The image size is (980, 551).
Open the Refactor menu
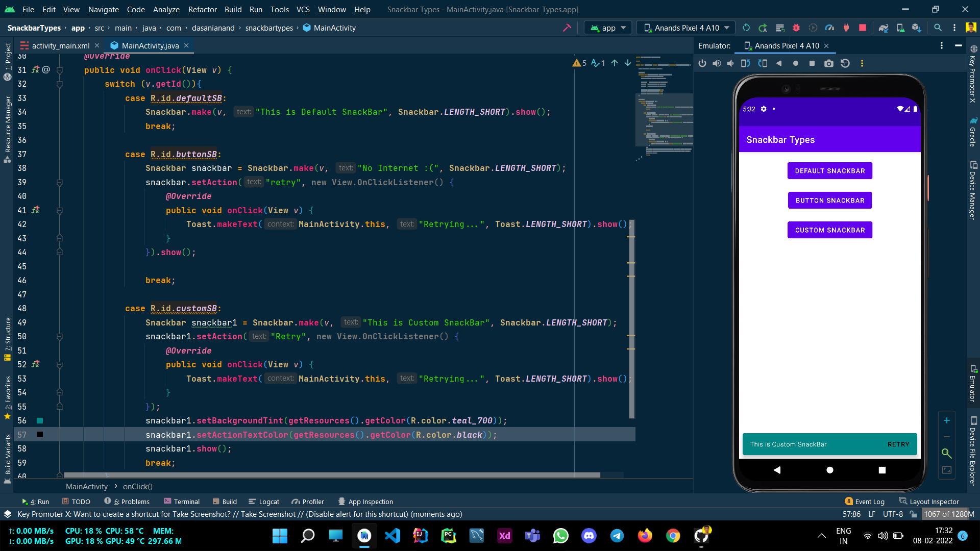click(202, 9)
